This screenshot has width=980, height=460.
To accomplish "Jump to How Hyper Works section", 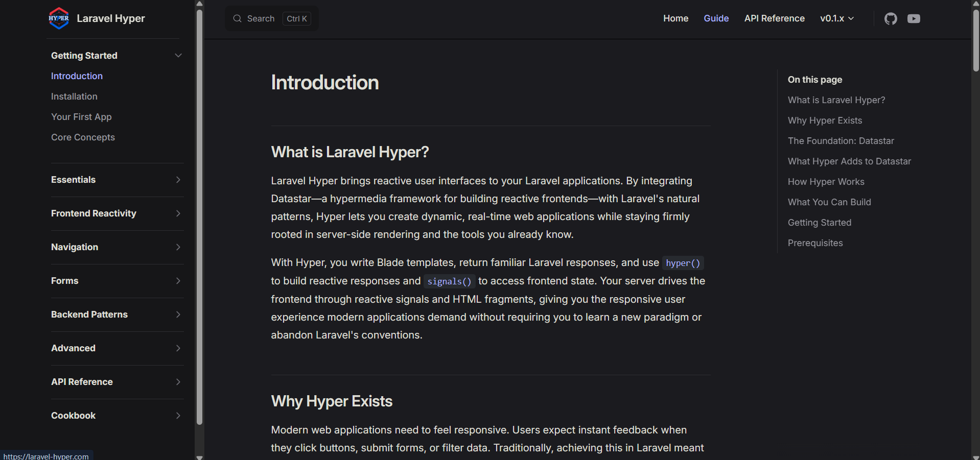I will pos(826,182).
